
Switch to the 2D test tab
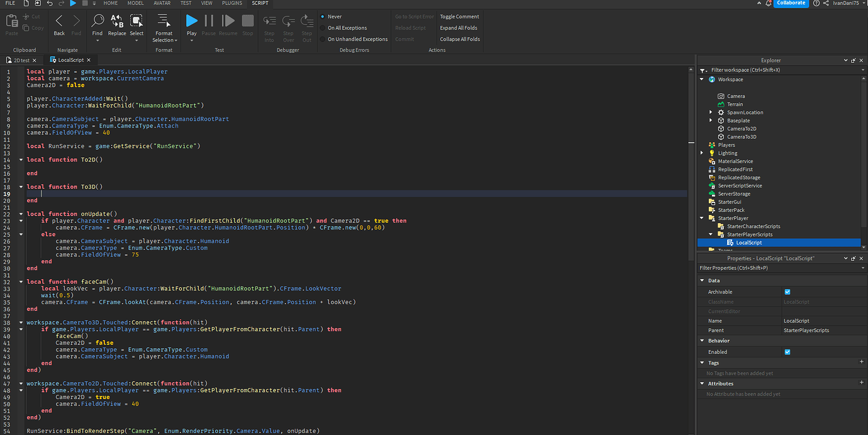20,60
